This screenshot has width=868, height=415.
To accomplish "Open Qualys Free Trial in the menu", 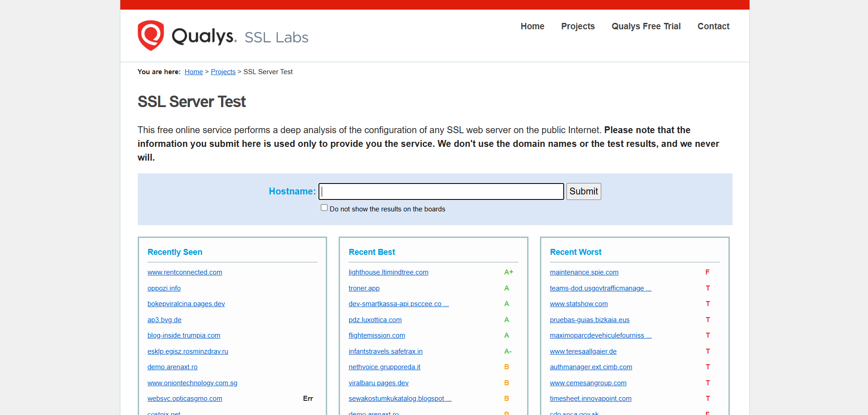I will pyautogui.click(x=646, y=26).
